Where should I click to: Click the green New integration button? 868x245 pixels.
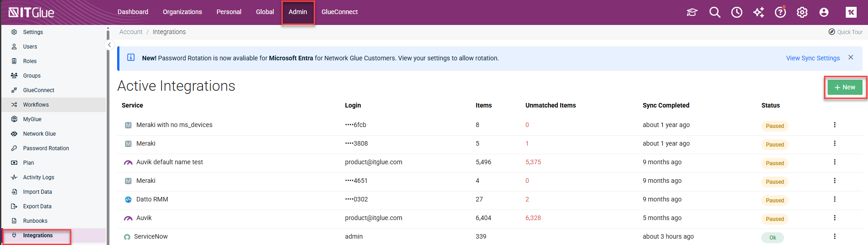tap(844, 87)
